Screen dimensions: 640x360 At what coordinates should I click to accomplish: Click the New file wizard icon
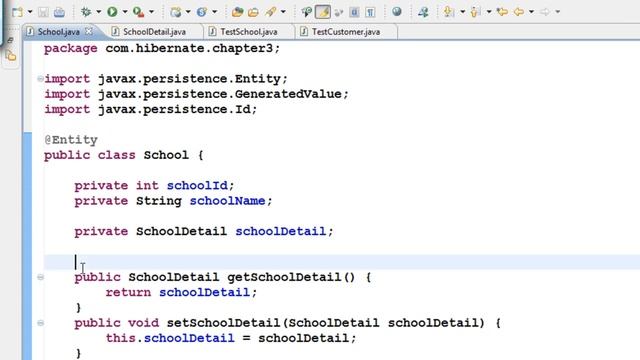(x=17, y=12)
